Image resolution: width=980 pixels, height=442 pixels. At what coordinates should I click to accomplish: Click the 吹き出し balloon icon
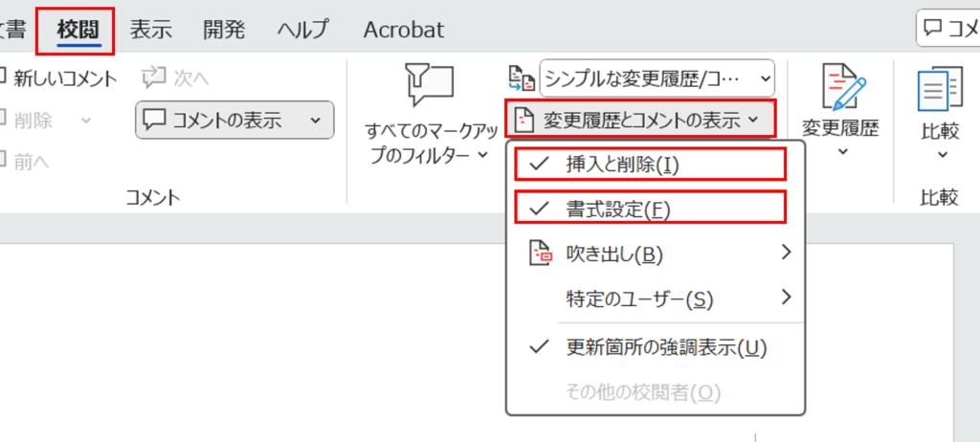[542, 254]
